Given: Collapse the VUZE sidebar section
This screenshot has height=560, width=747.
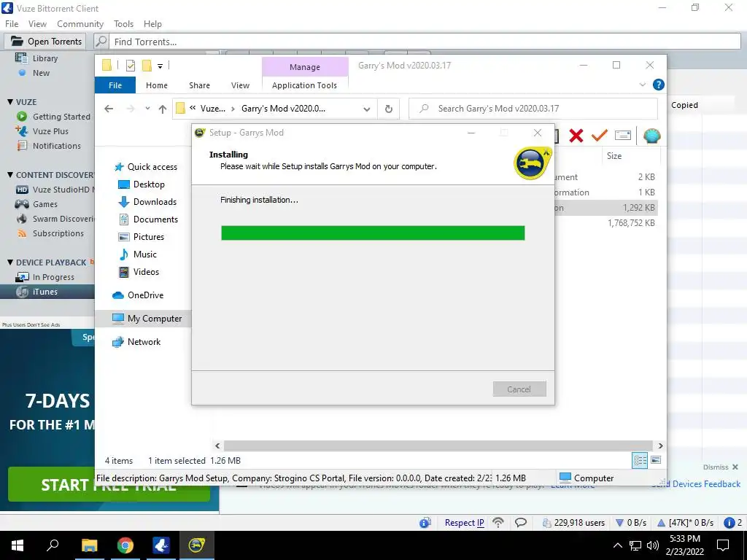Looking at the screenshot, I should tap(10, 102).
